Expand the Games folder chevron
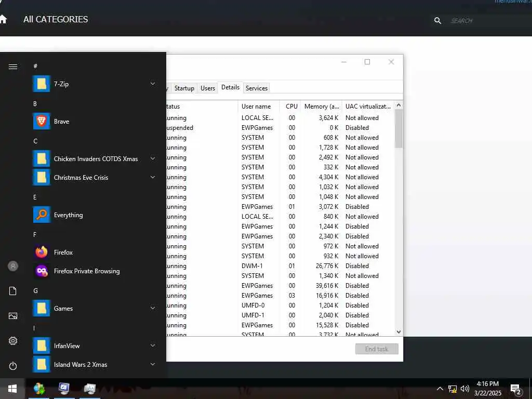 (153, 308)
